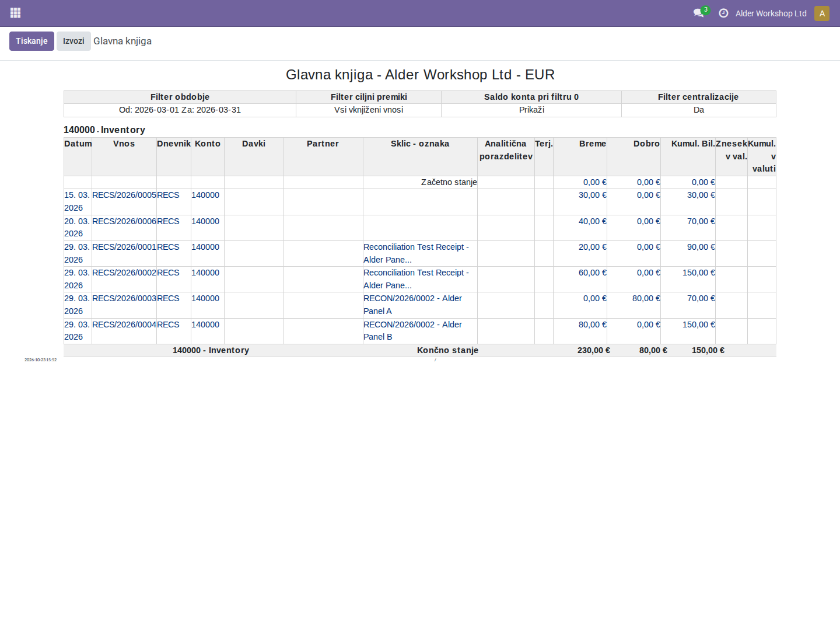The height and width of the screenshot is (642, 840).
Task: Click the credit amount 80,00 € in the RECS/2026/0003 row
Action: [646, 298]
